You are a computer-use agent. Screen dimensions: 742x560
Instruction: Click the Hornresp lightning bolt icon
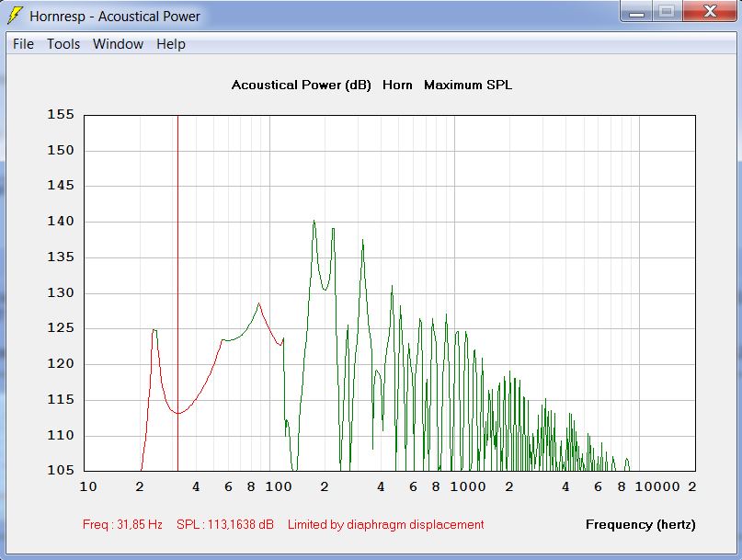click(x=15, y=15)
